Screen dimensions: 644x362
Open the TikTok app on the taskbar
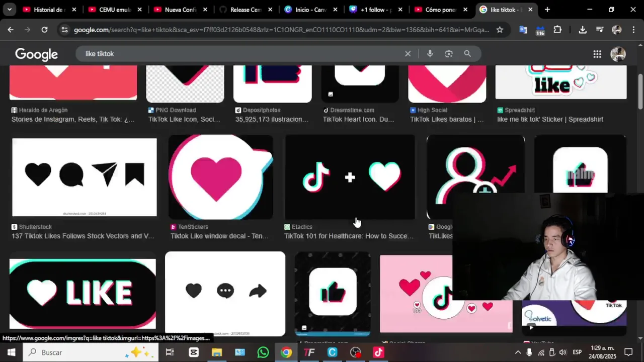(x=378, y=352)
